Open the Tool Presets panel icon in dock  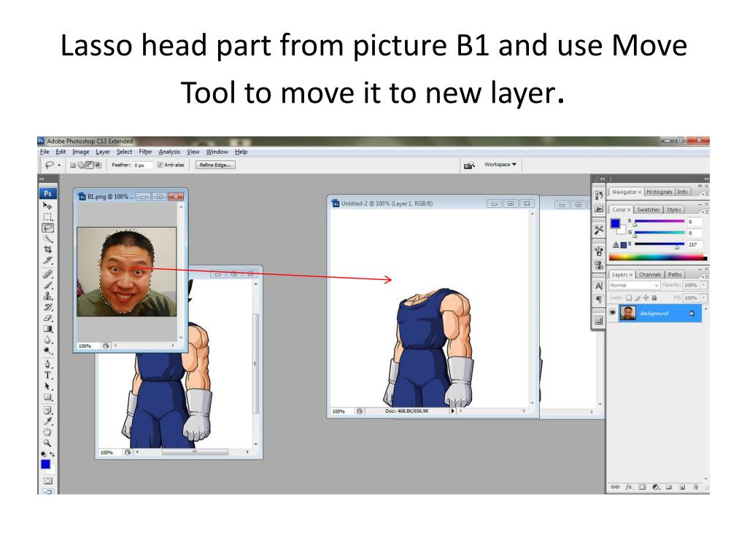coord(599,230)
